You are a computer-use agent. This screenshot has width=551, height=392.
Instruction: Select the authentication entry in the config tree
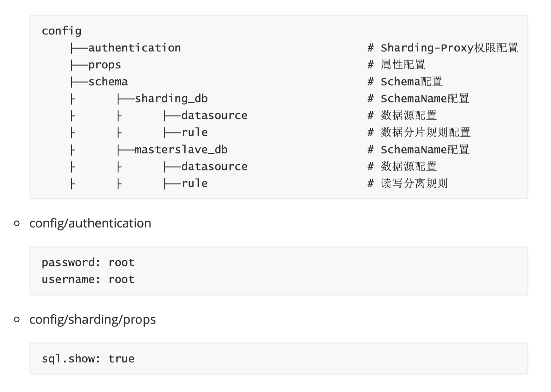point(134,48)
